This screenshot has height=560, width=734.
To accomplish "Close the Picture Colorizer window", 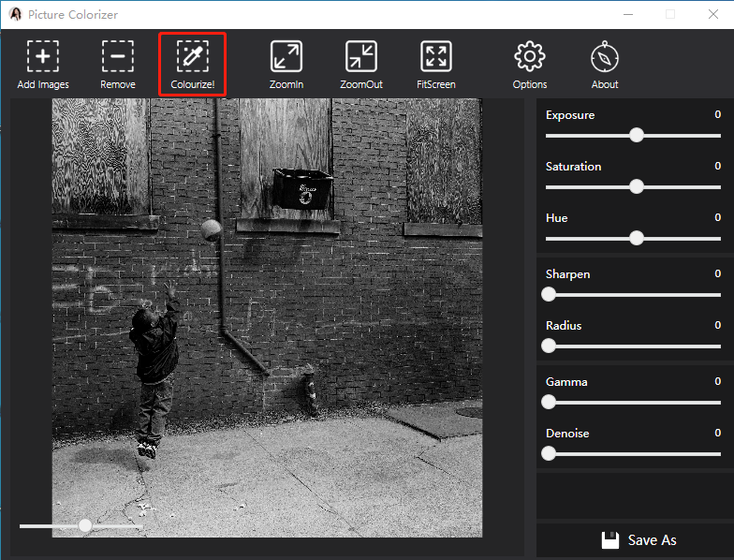I will 713,15.
